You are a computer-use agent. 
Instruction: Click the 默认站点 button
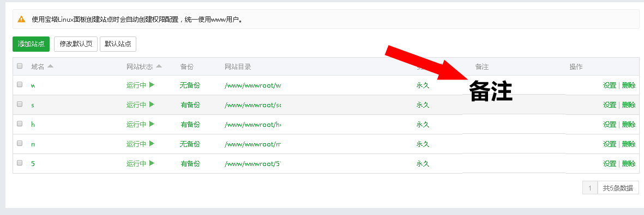pyautogui.click(x=118, y=44)
